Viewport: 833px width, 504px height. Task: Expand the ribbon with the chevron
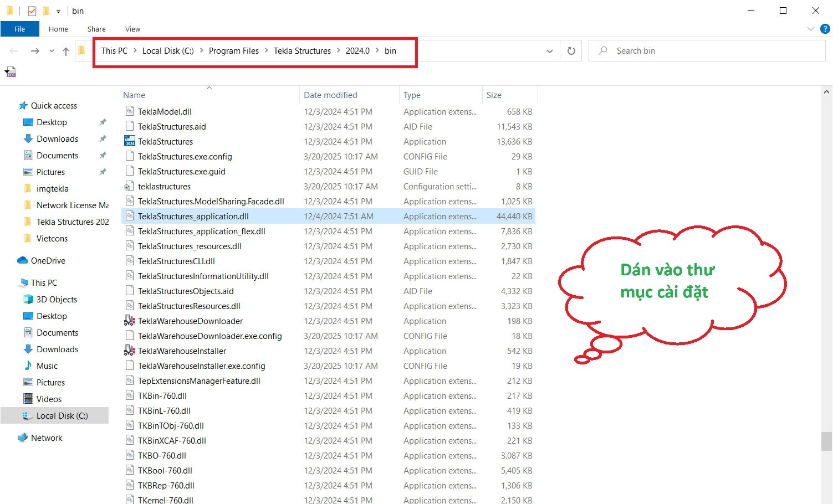811,29
